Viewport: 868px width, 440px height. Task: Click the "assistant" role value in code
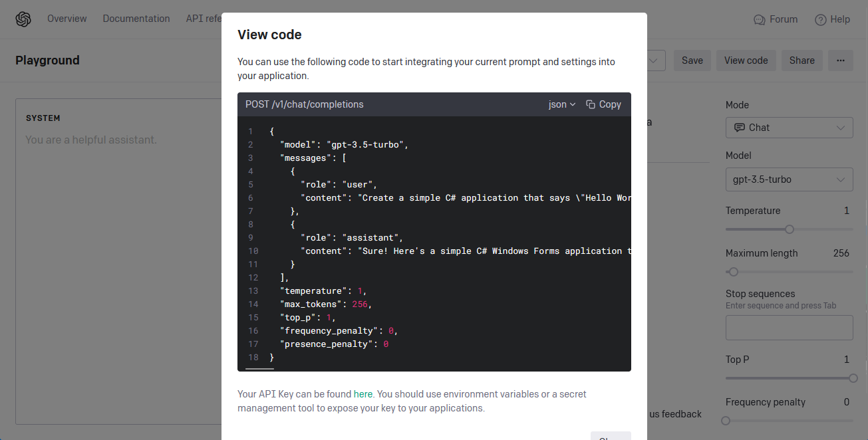click(370, 237)
